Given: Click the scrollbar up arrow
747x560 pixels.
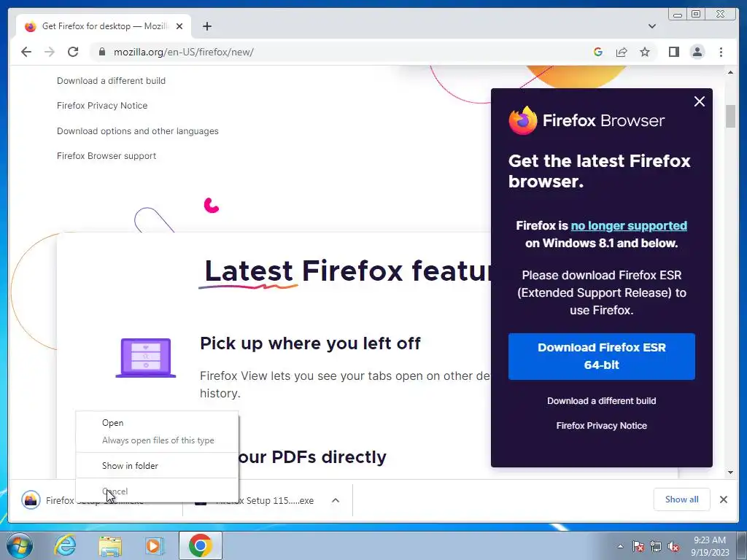Looking at the screenshot, I should 731,72.
